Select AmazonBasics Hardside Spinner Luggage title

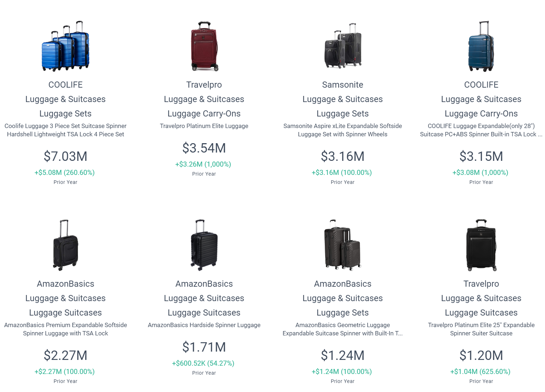pyautogui.click(x=204, y=325)
